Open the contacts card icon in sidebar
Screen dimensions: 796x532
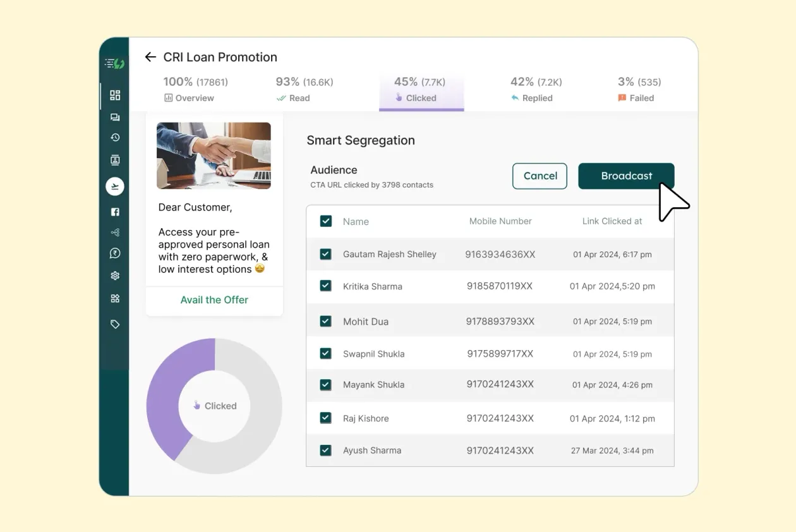(x=115, y=160)
